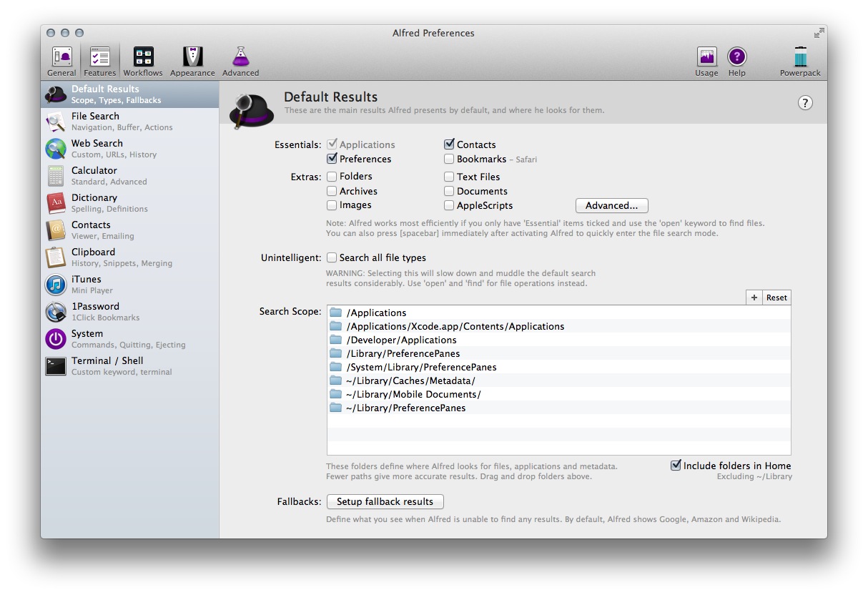
Task: Select System commands sidebar item
Action: 130,339
